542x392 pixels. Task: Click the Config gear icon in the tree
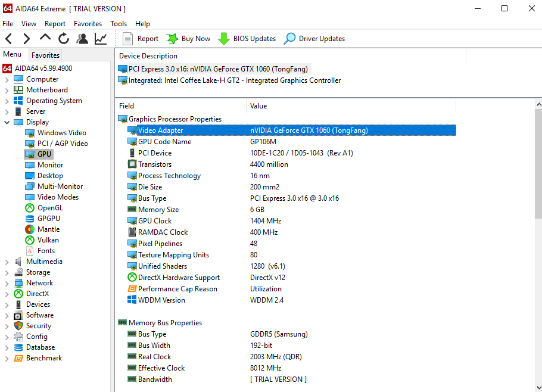(x=18, y=337)
